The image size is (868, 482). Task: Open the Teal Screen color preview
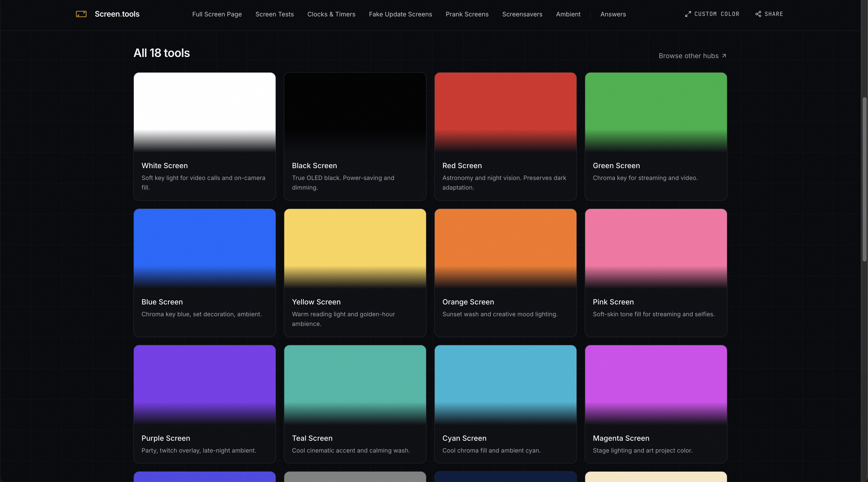pyautogui.click(x=355, y=385)
